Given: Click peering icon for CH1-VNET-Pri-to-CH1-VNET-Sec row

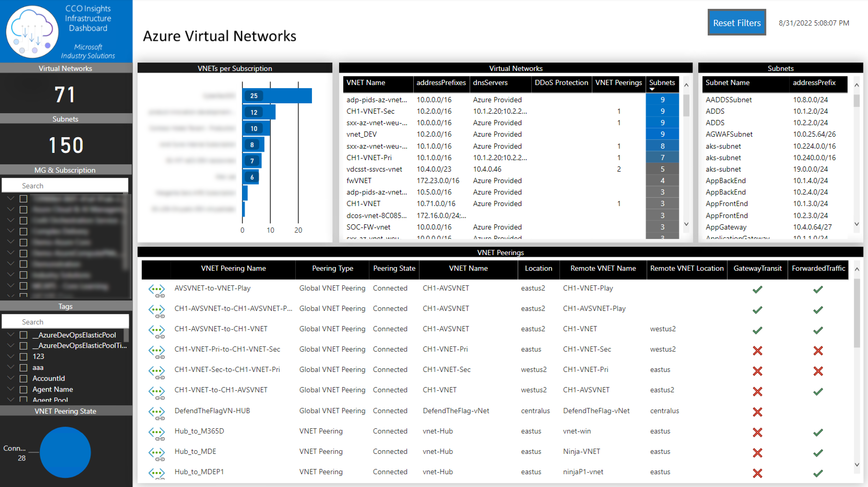Looking at the screenshot, I should click(157, 352).
